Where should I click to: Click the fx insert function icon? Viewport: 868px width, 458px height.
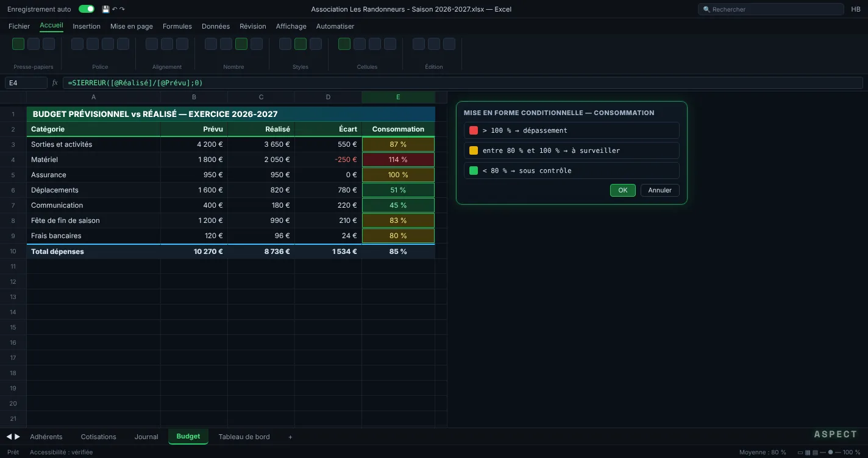[55, 83]
